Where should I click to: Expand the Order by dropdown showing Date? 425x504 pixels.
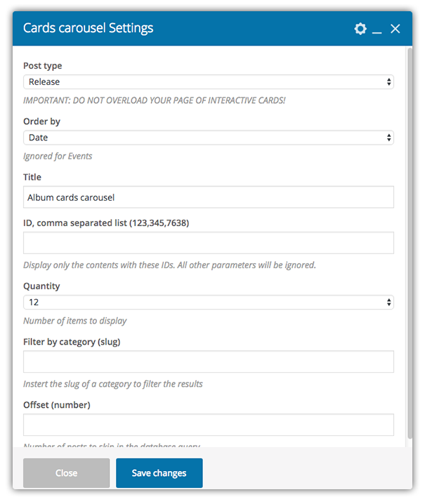208,138
